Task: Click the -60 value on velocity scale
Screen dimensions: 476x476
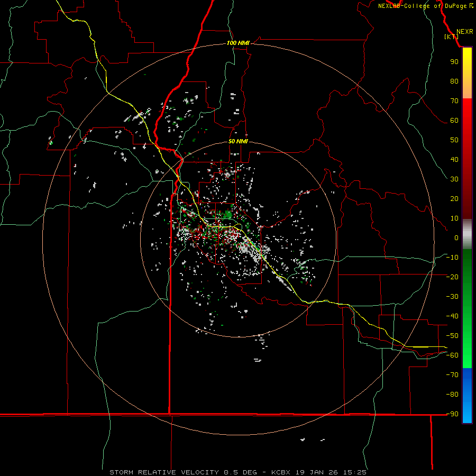Action: (452, 355)
